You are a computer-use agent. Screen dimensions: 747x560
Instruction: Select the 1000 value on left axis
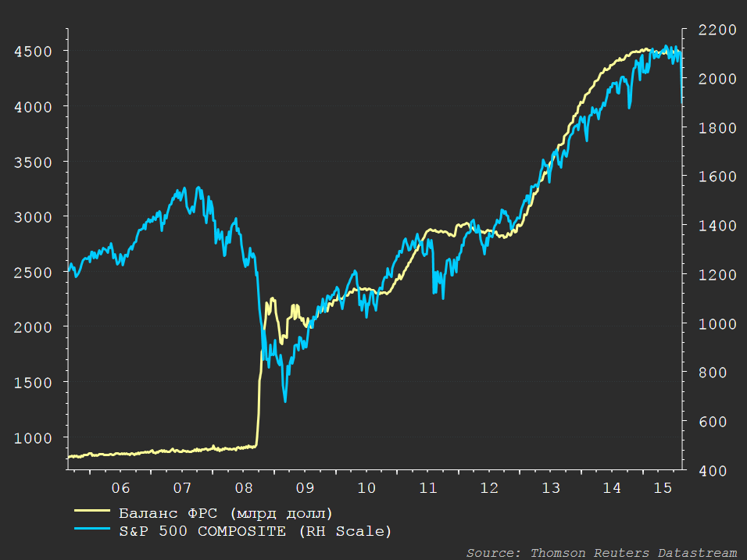[x=33, y=438]
